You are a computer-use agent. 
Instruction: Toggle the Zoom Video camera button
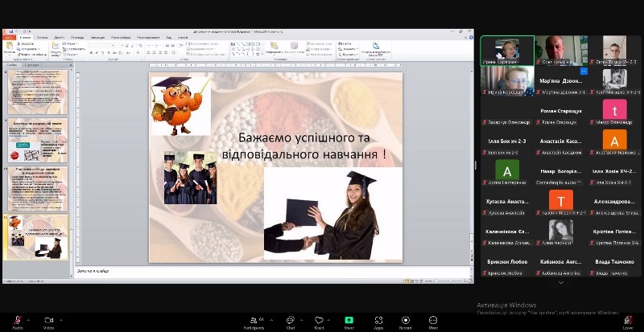[x=48, y=320]
